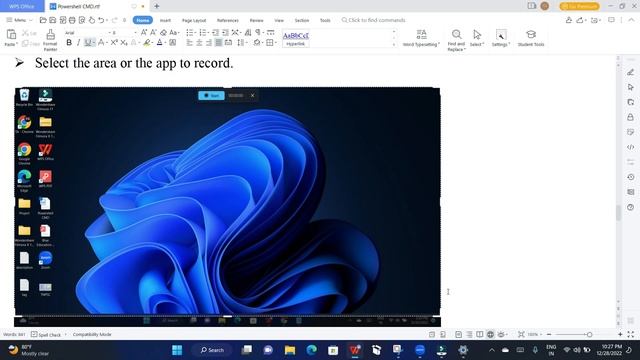Save the document using the Save icon
640x360 pixels.
[53, 20]
